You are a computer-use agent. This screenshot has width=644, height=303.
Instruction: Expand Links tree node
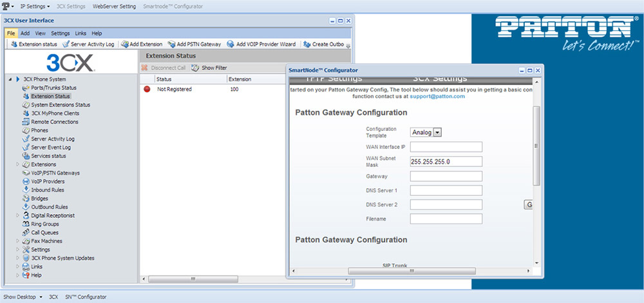pos(17,267)
